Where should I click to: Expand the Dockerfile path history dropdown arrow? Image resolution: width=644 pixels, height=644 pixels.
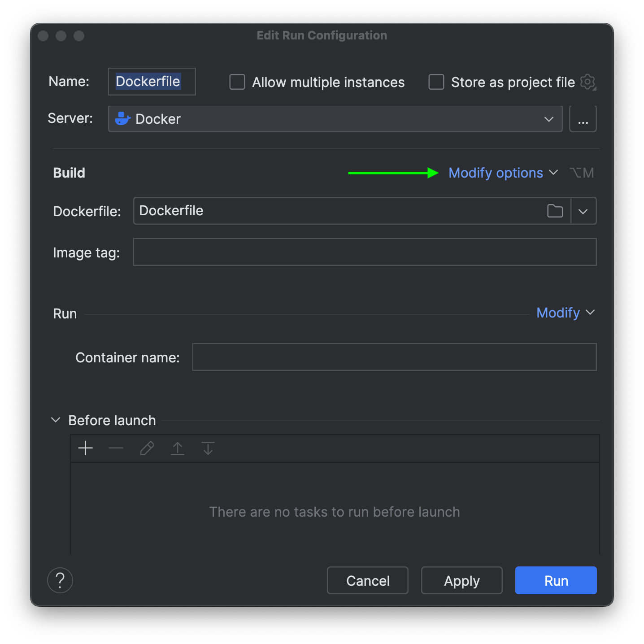[x=583, y=211]
